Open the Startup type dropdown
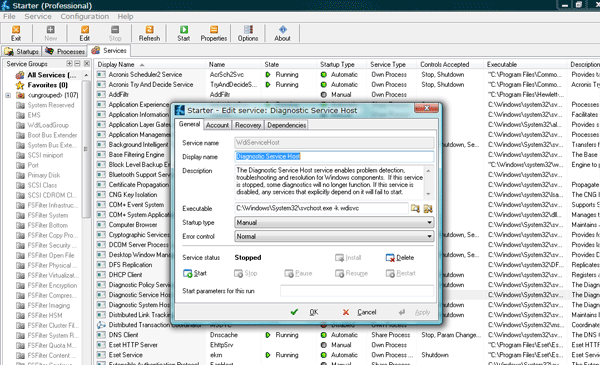Viewport: 600px width, 365px height. (x=334, y=222)
